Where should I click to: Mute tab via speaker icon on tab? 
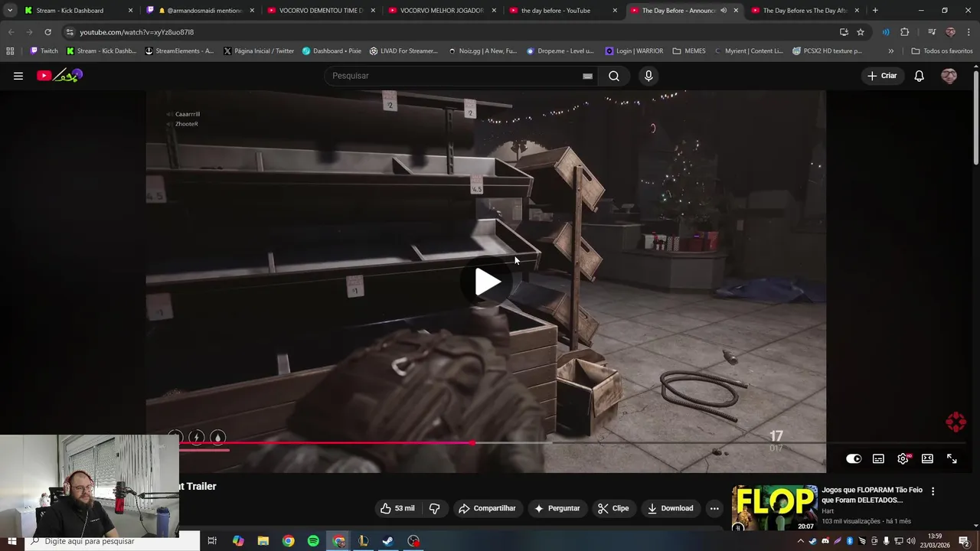click(724, 11)
